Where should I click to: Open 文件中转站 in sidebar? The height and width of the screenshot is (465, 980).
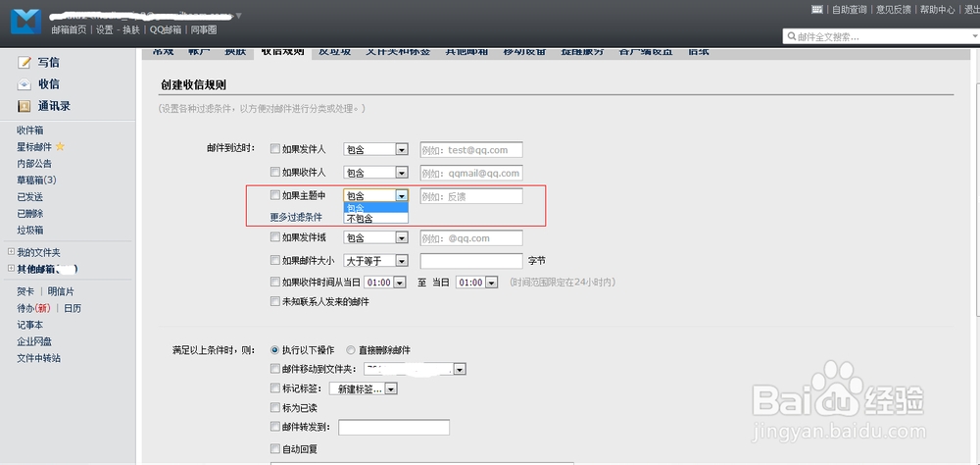pyautogui.click(x=39, y=359)
